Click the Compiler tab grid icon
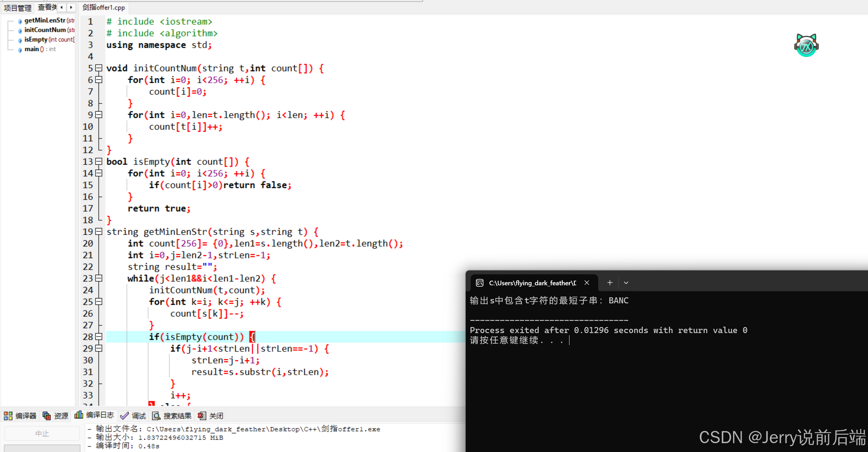The height and width of the screenshot is (452, 868). (8, 416)
